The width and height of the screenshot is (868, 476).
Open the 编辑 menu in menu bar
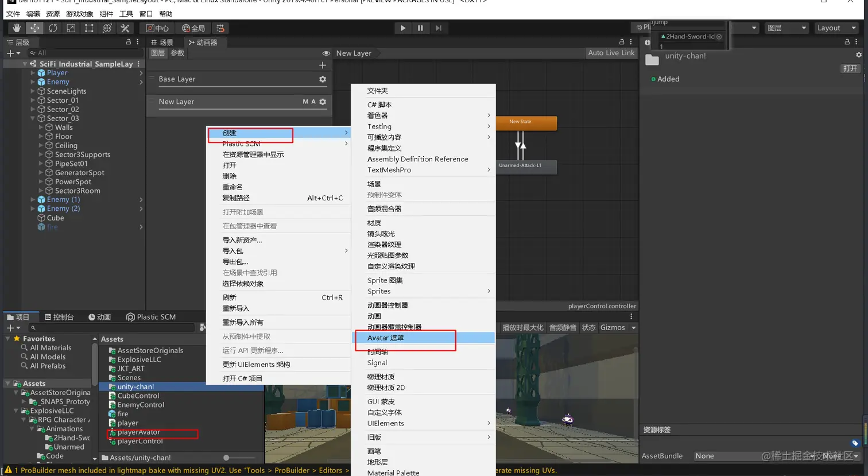(33, 14)
